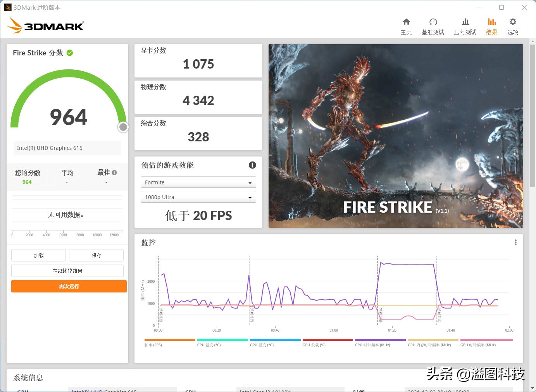This screenshot has width=536, height=392.
Task: Click the 显卡分数 1 075 score card
Action: (198, 61)
